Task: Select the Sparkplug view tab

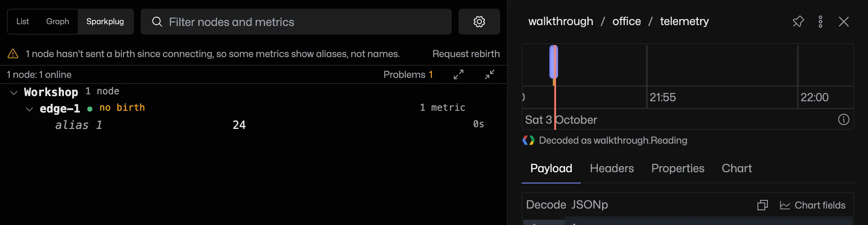Action: [x=105, y=22]
